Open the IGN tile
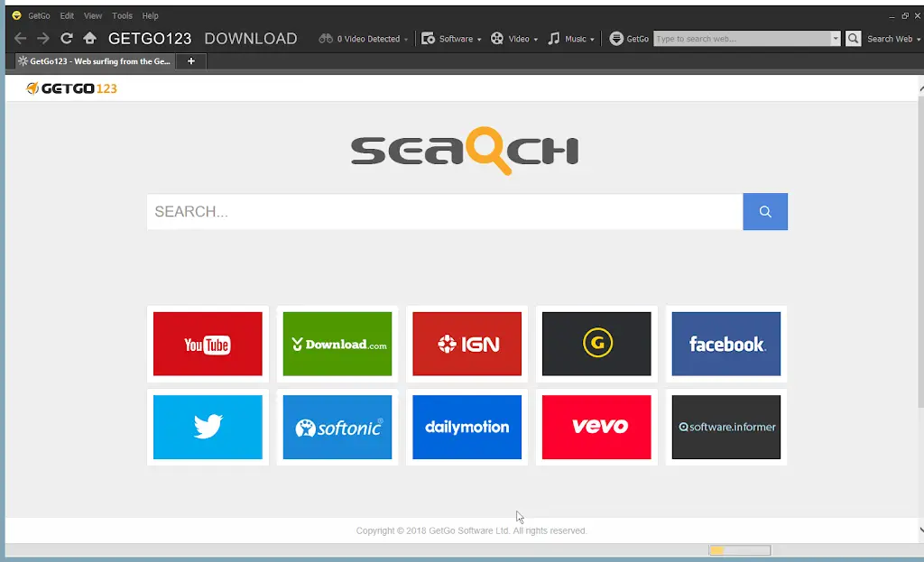 (467, 344)
